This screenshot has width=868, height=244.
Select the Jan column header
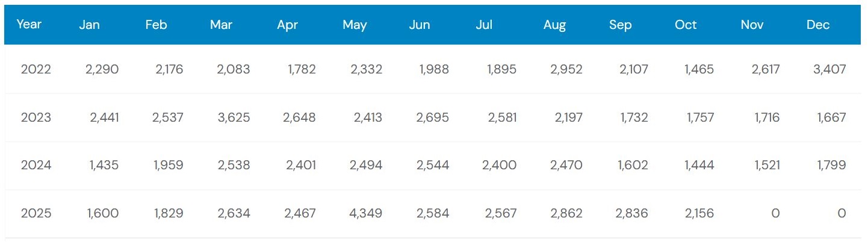tap(89, 25)
